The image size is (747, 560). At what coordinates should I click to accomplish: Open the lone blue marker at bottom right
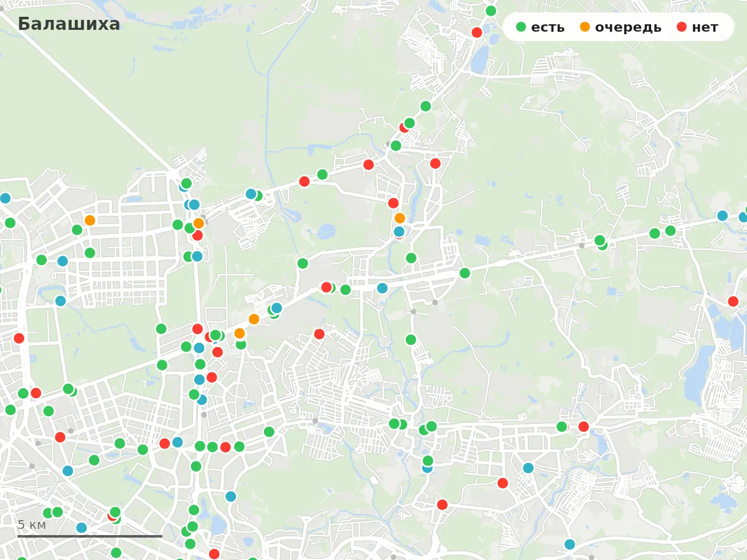pyautogui.click(x=570, y=544)
